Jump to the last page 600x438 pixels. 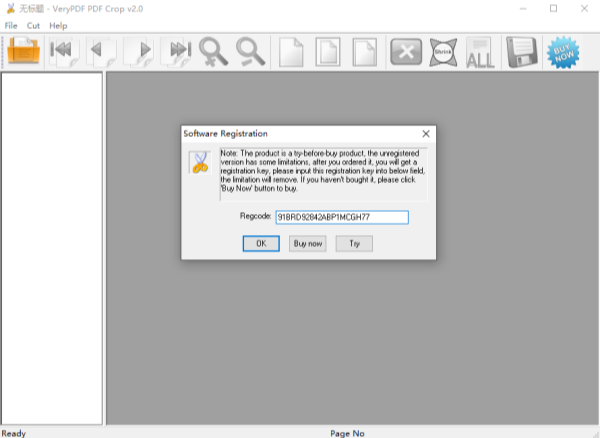[176, 52]
